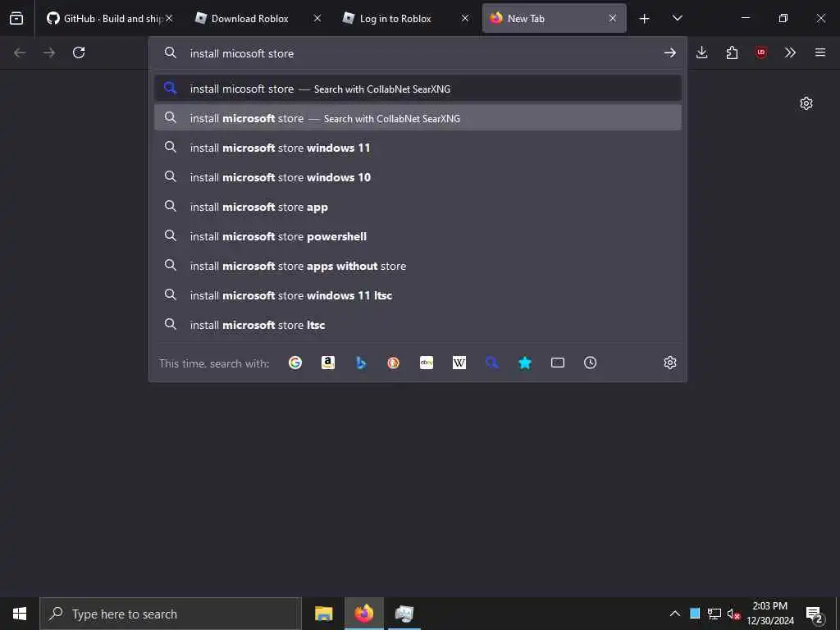
Task: Choose 'install microsoft store powershell' suggestion
Action: (x=418, y=235)
